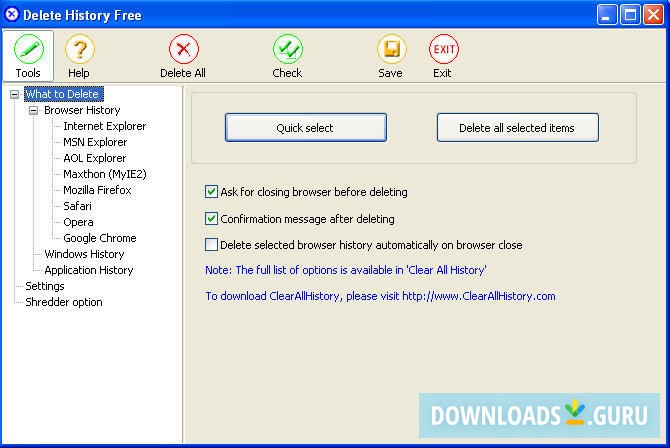Select Application History tree item
670x448 pixels.
[x=89, y=270]
